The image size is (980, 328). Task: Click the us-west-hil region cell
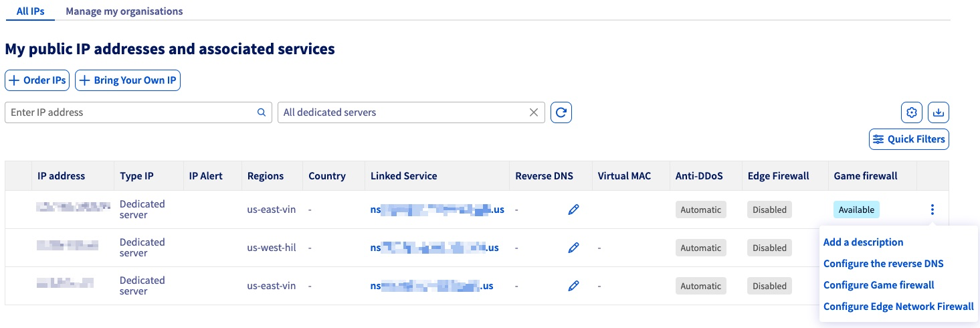[272, 248]
